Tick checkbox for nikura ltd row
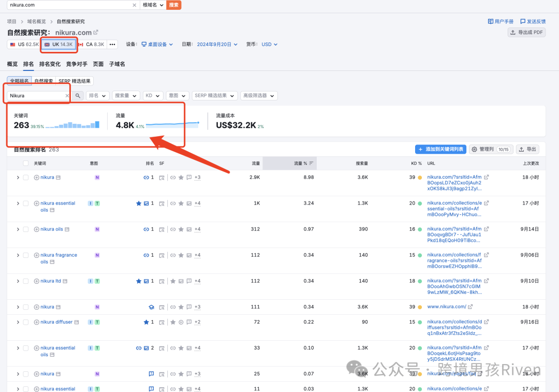559x392 pixels. (26, 281)
